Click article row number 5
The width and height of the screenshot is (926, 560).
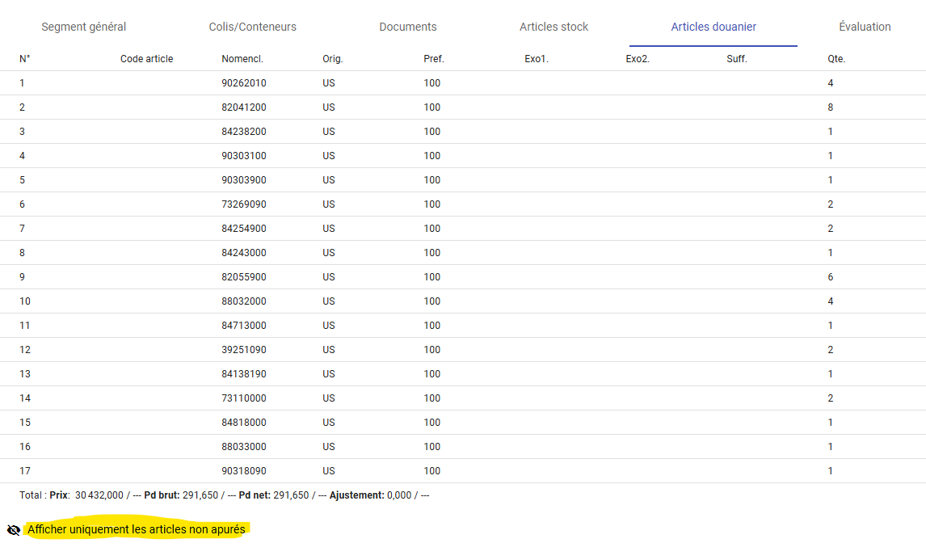point(23,180)
